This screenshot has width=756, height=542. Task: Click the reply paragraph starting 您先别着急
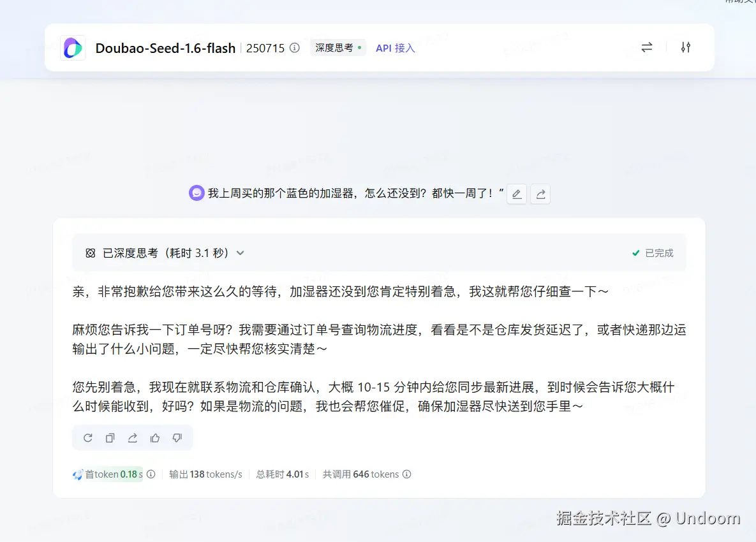pos(374,397)
